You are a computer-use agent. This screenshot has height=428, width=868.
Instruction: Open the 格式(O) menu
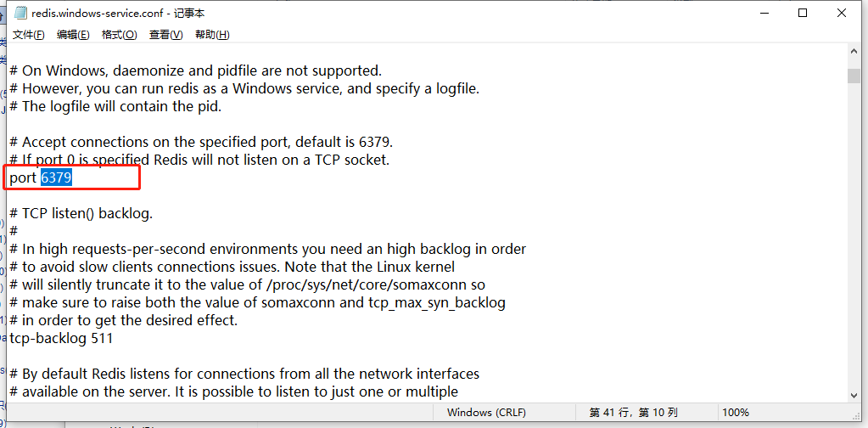[119, 35]
